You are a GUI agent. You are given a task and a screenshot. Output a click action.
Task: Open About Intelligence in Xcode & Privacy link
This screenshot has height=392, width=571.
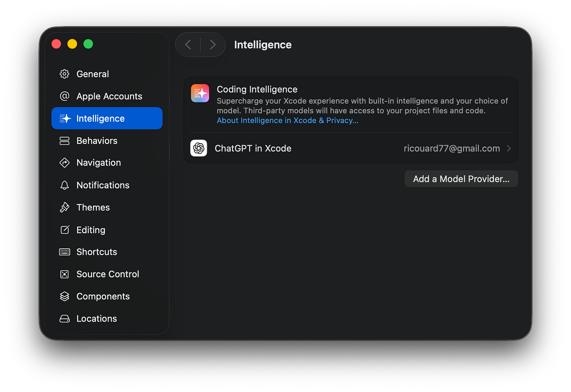click(287, 120)
